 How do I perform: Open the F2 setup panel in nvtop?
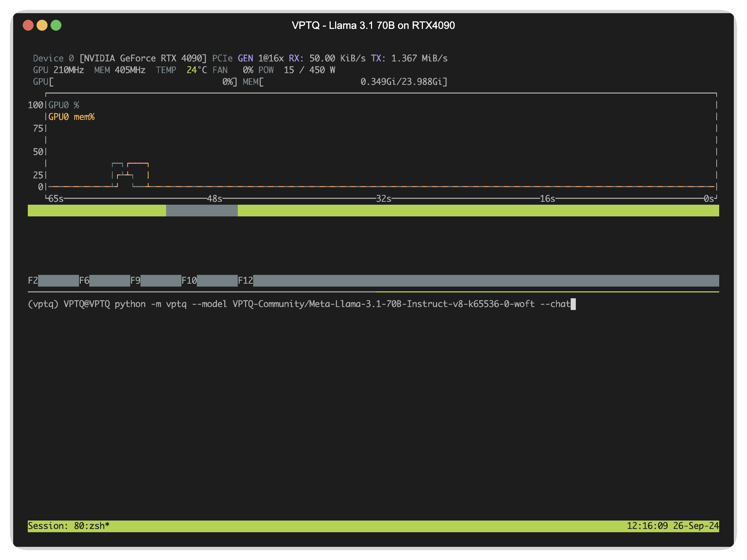coord(33,281)
